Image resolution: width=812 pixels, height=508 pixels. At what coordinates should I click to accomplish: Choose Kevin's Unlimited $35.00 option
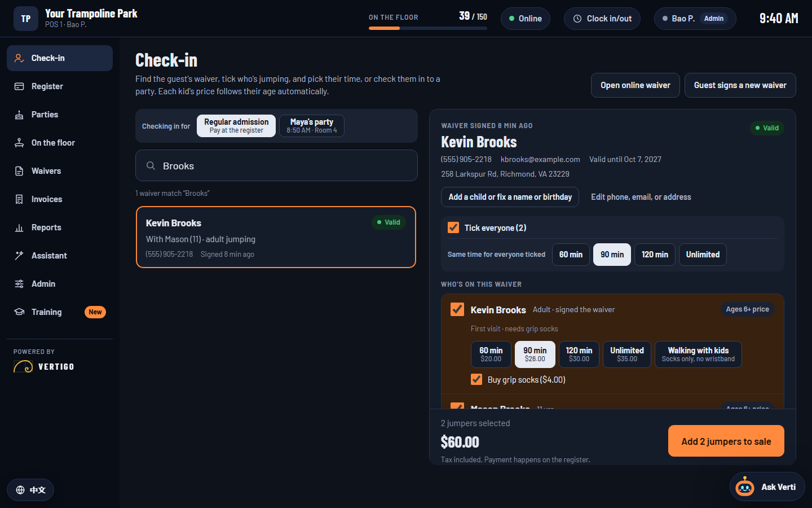pyautogui.click(x=627, y=354)
